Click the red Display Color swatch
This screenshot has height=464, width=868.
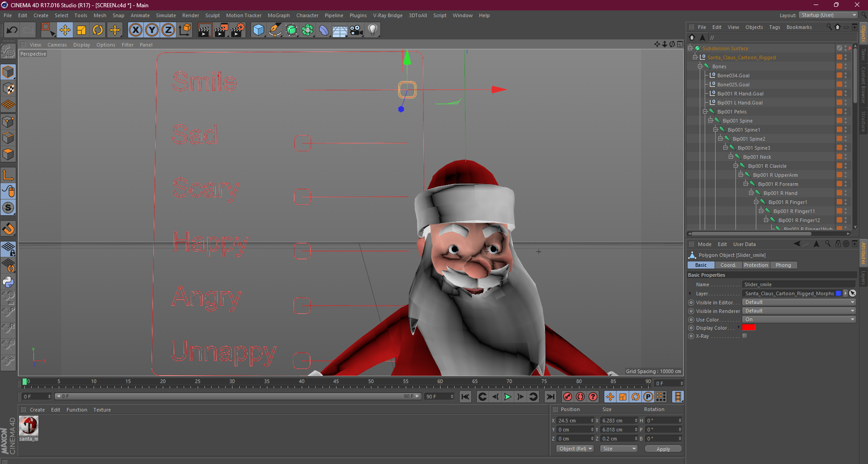pos(749,327)
